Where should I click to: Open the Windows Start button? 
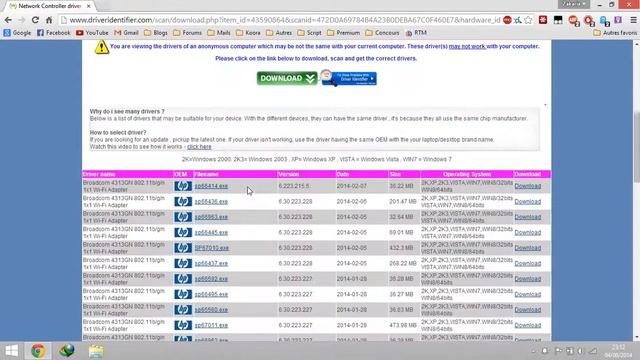(11, 351)
